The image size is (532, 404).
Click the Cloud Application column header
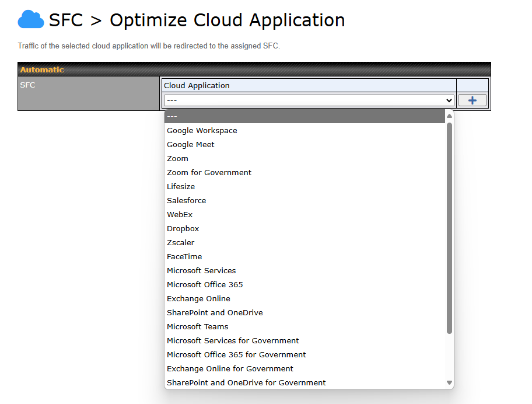(x=309, y=86)
